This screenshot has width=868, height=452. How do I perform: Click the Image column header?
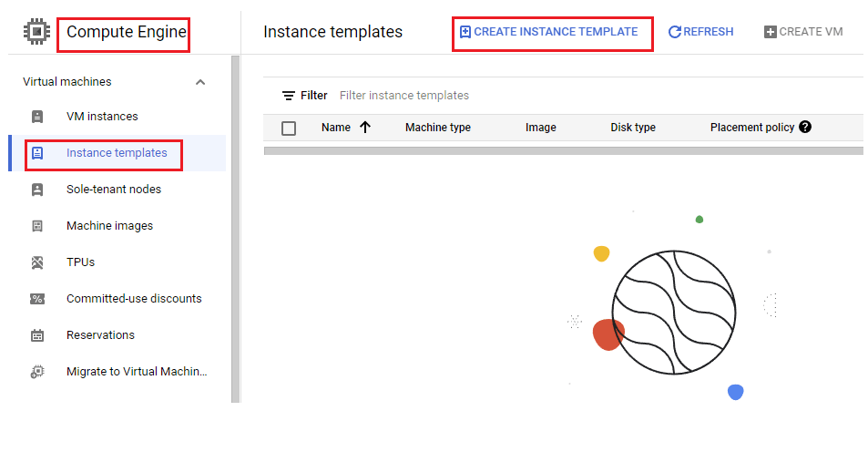(x=541, y=128)
